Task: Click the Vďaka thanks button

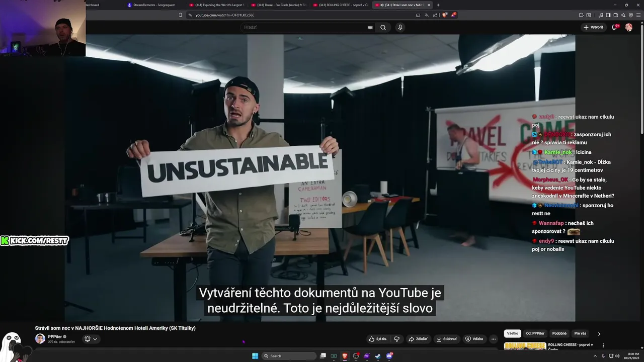Action: coord(474,339)
